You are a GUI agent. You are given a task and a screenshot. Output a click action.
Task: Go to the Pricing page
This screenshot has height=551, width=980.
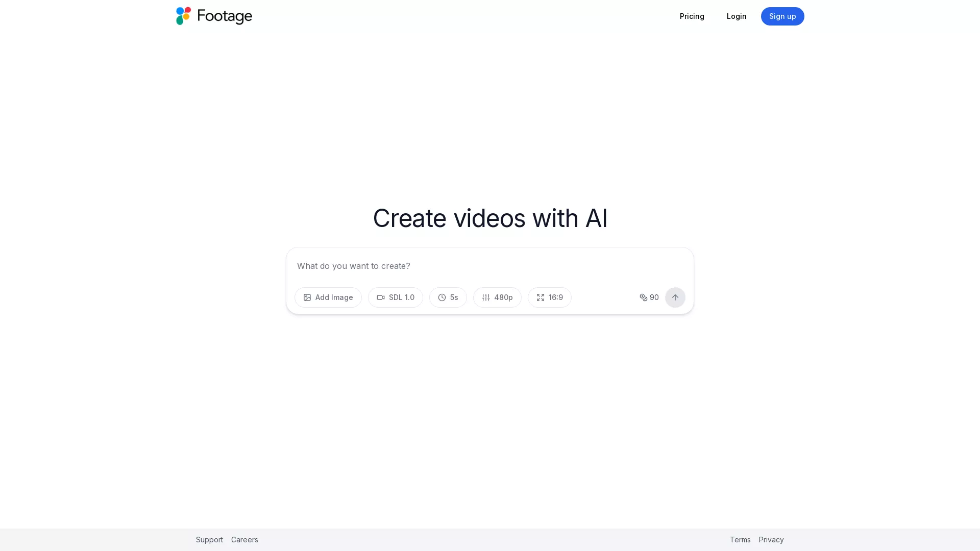pyautogui.click(x=692, y=16)
